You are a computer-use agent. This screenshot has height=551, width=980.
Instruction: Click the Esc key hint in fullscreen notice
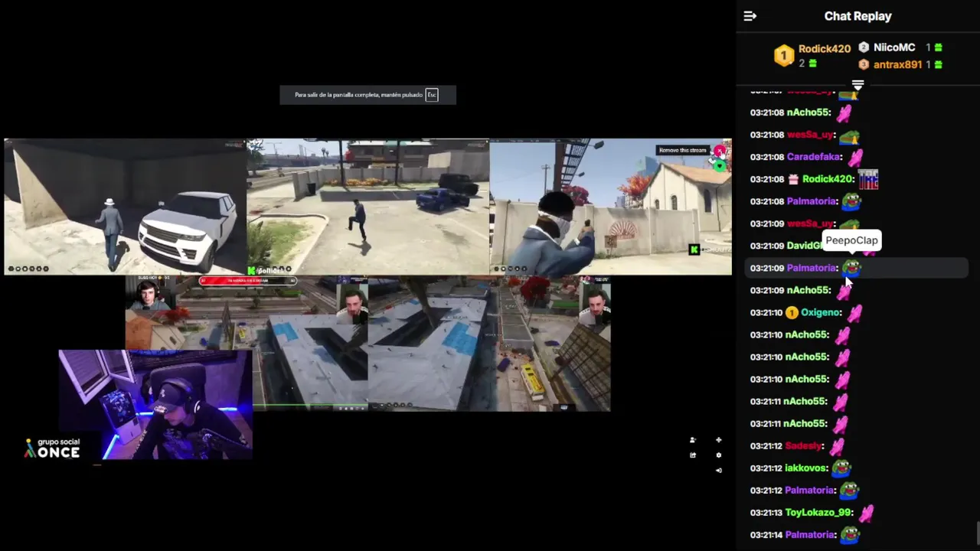(x=432, y=95)
